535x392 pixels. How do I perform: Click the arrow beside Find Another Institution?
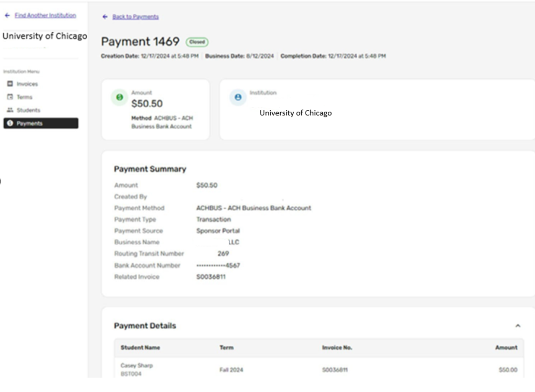point(7,15)
